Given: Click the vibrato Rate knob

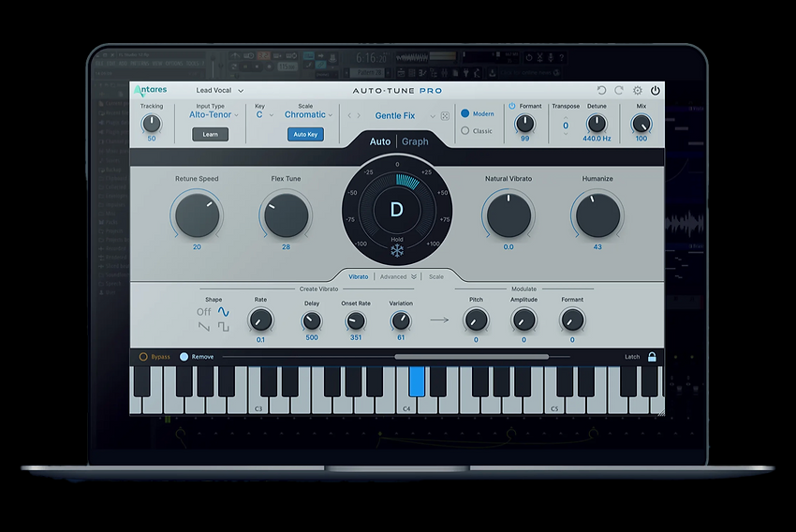Looking at the screenshot, I should pyautogui.click(x=260, y=320).
